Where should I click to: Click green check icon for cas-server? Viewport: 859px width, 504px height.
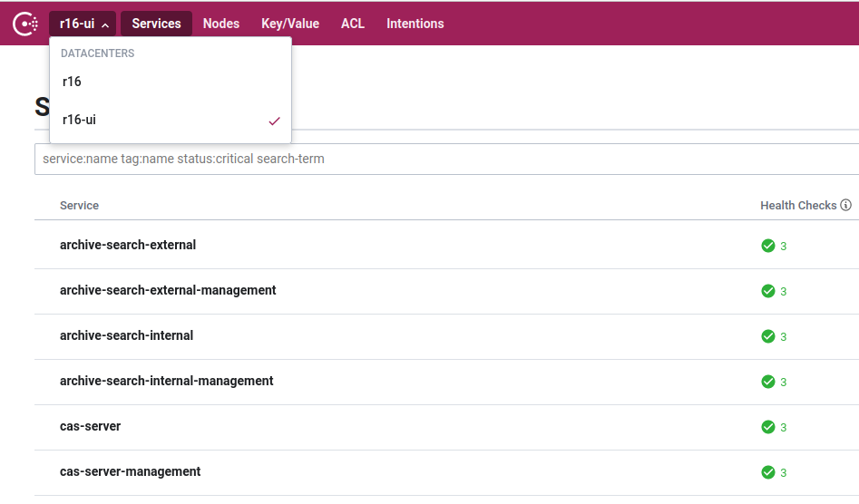point(767,427)
